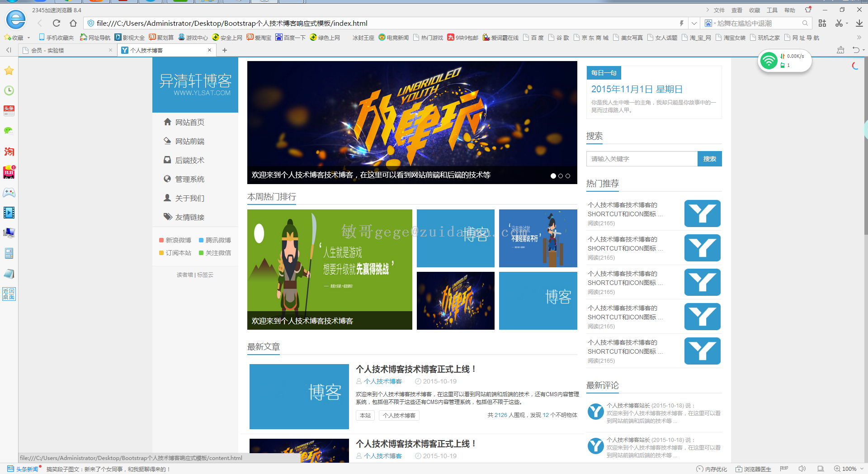Open 百度一下 bookmark
868x474 pixels.
tap(291, 38)
